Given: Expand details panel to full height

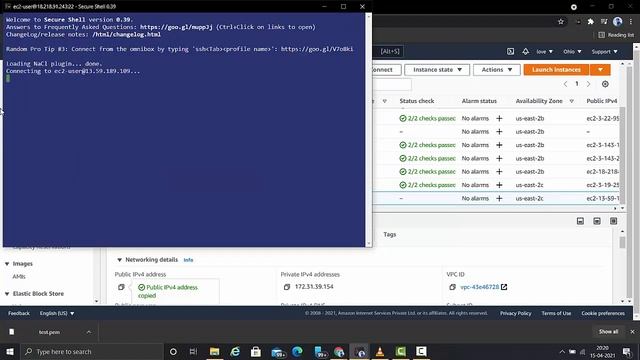Looking at the screenshot, I should point(613,221).
